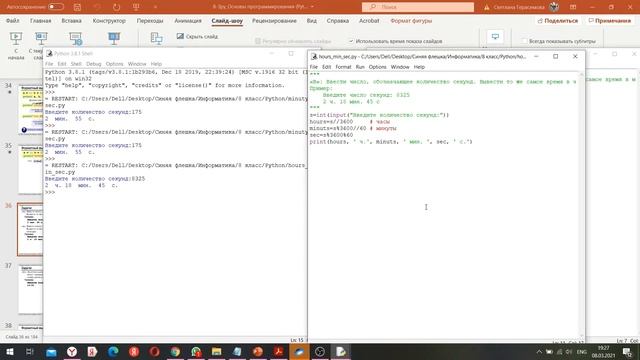This screenshot has height=360, width=640.
Task: Click the ENG language indicator
Action: [x=582, y=351]
